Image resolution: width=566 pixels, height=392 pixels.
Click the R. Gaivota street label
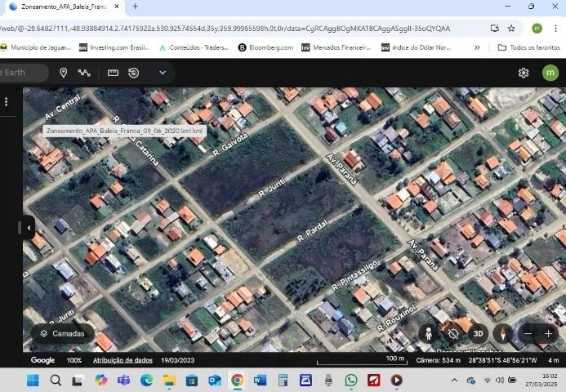[230, 145]
